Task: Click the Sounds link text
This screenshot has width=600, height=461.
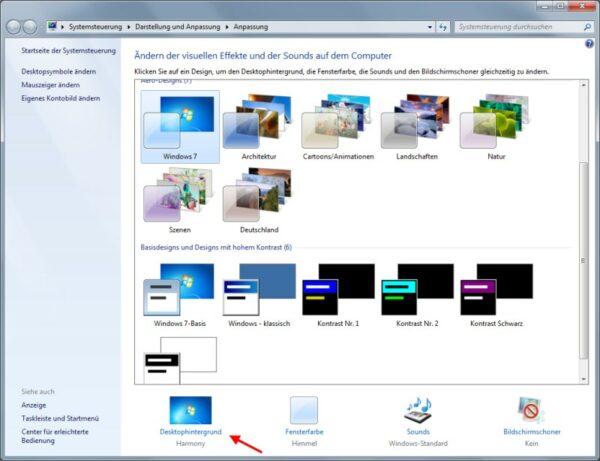Action: pyautogui.click(x=418, y=432)
